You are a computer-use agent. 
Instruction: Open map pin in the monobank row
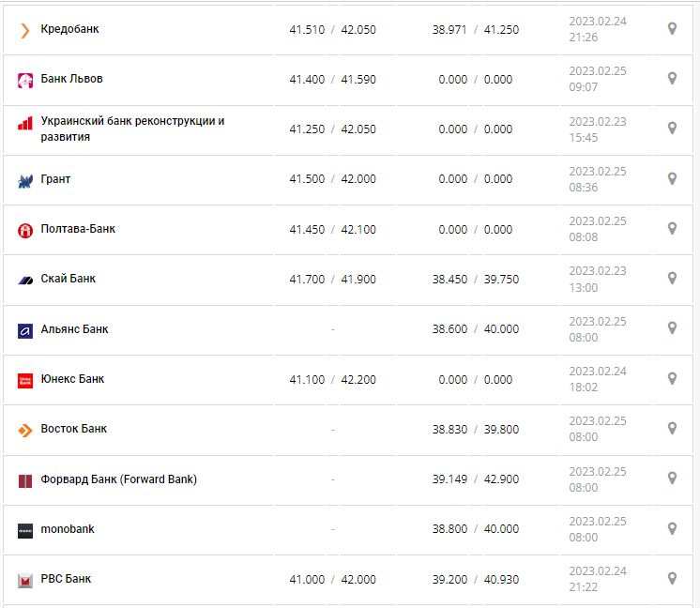click(x=672, y=528)
